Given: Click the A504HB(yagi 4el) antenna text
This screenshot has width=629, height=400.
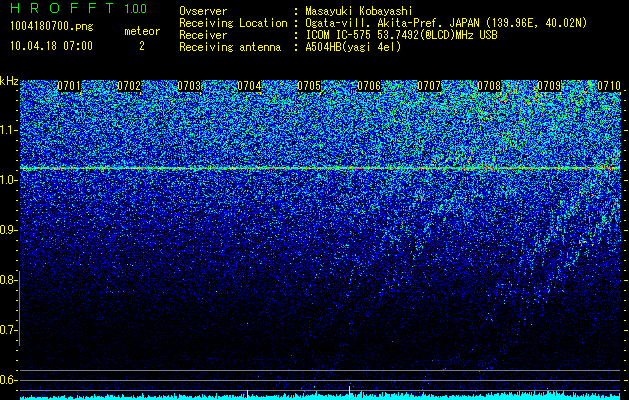Looking at the screenshot, I should tap(353, 47).
